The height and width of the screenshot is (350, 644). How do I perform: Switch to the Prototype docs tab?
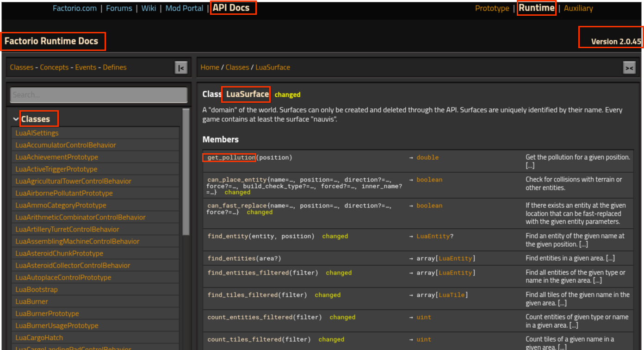(x=492, y=8)
